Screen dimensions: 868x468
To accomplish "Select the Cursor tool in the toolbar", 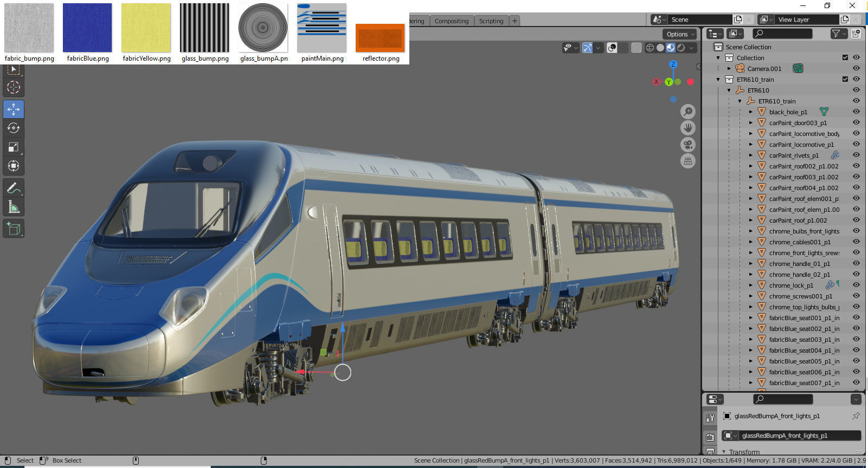I will point(14,87).
